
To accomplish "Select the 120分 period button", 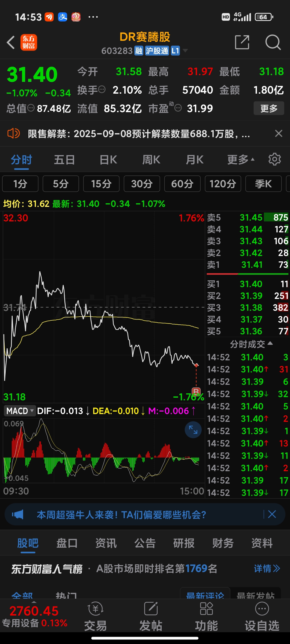I will pyautogui.click(x=223, y=184).
